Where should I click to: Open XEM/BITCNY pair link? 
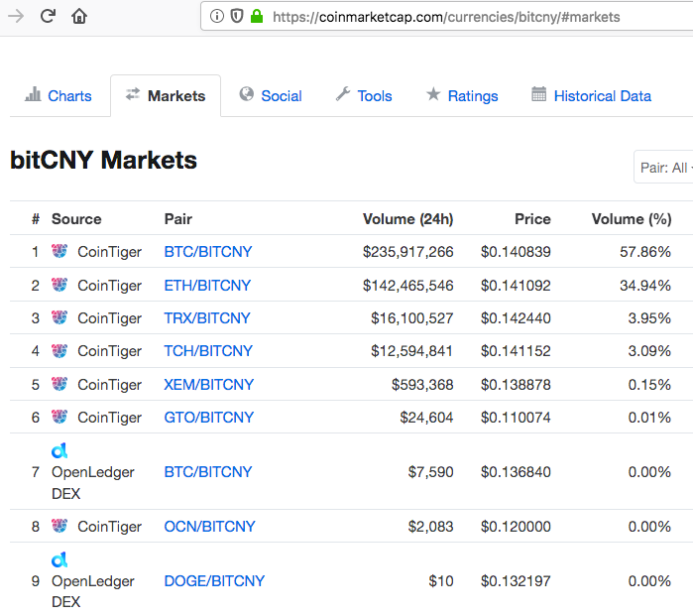(x=208, y=384)
